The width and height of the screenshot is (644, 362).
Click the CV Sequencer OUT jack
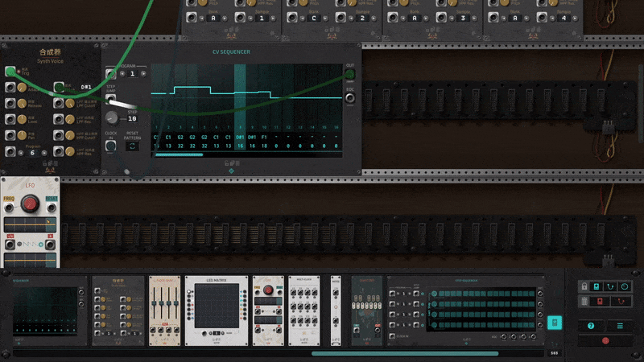[349, 76]
